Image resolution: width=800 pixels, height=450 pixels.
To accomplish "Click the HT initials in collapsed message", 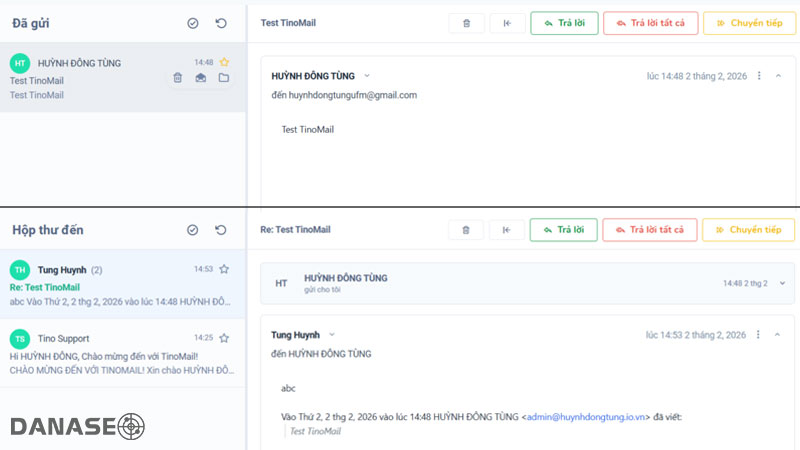I will click(x=281, y=283).
